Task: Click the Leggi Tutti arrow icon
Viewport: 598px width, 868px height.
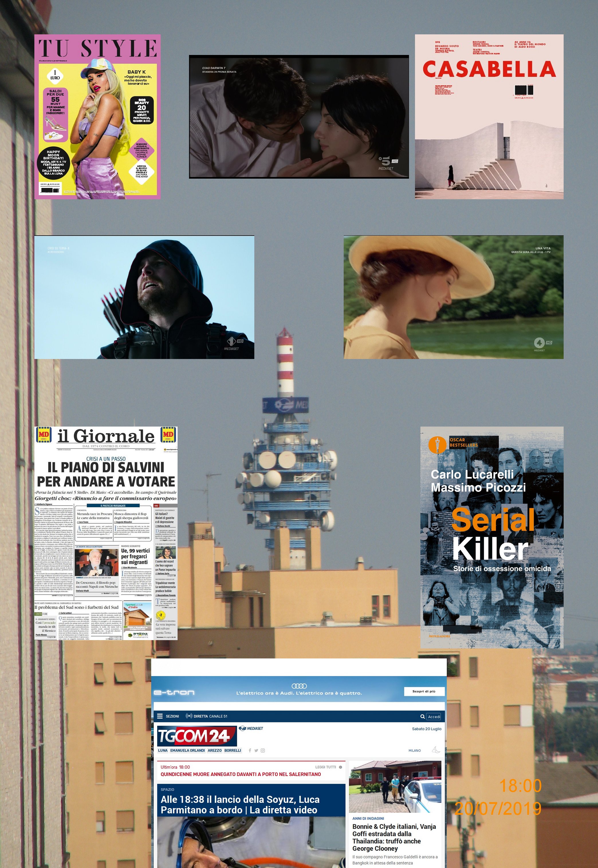Action: (x=340, y=767)
